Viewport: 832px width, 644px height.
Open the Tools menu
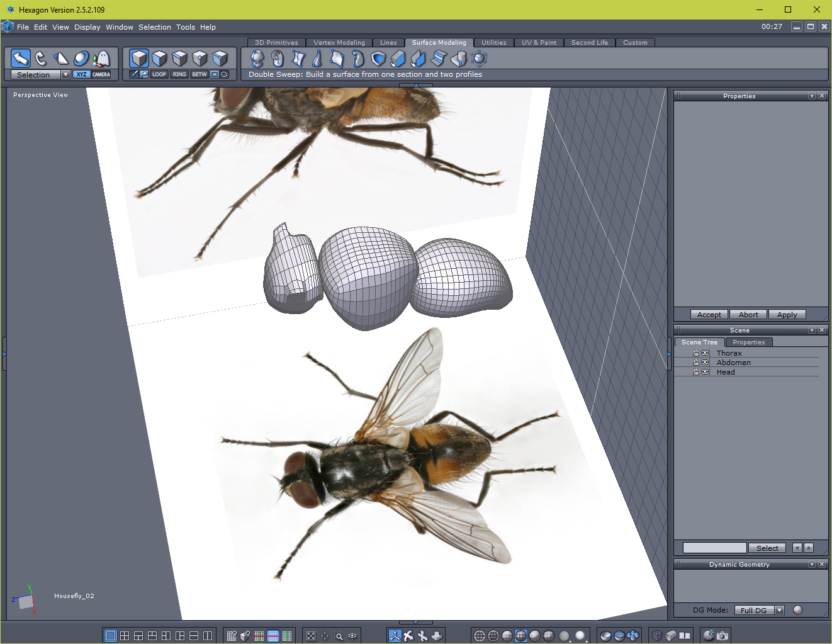pos(185,27)
